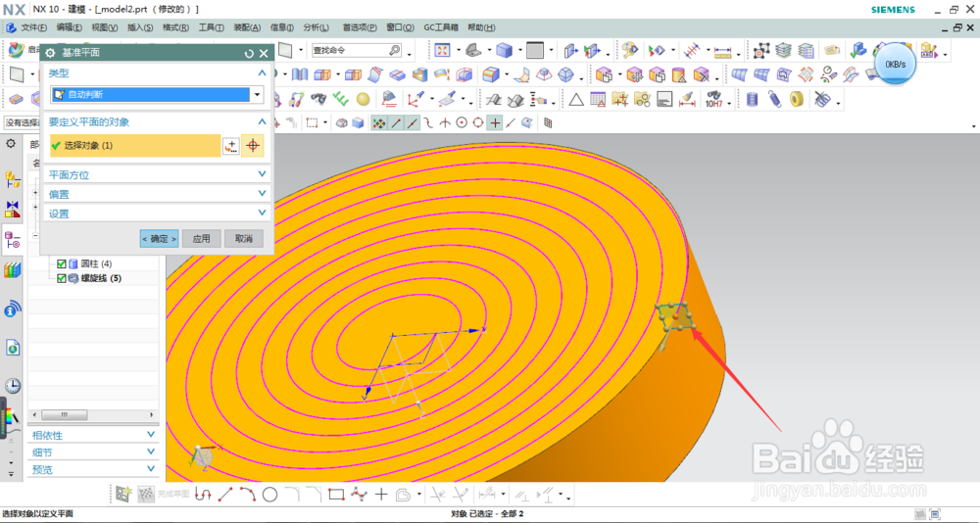
Task: Collapse the 要定义平面的对象 section
Action: [263, 121]
